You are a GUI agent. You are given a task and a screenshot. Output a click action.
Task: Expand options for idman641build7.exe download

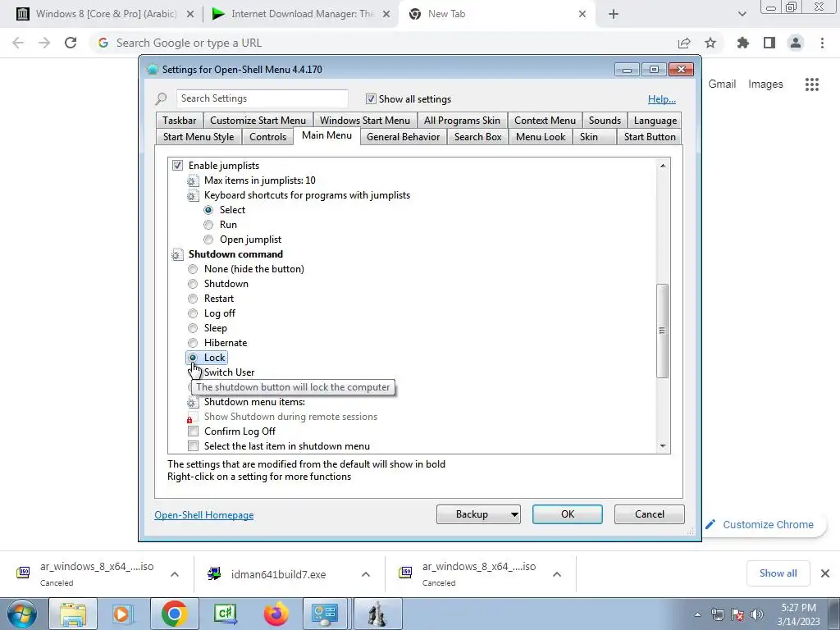pos(365,574)
